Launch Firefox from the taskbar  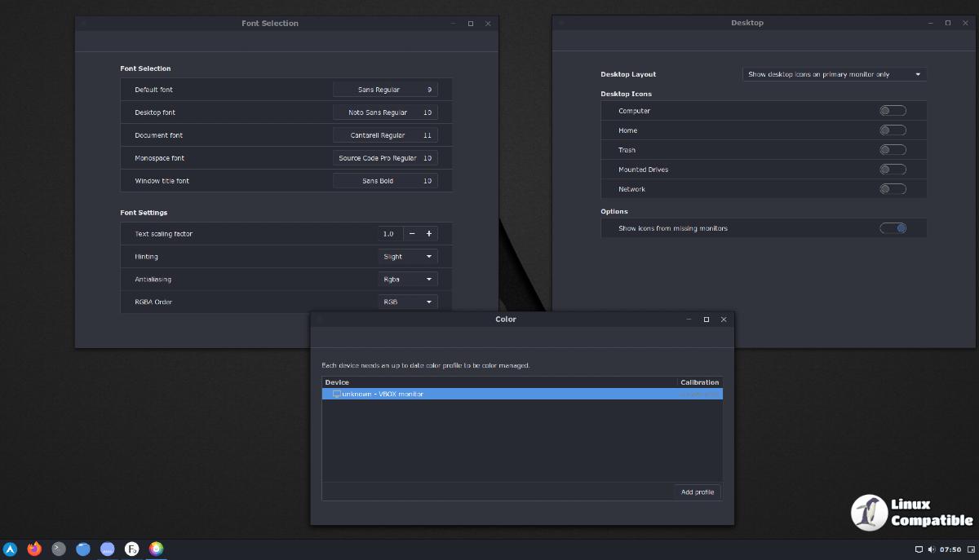34,549
